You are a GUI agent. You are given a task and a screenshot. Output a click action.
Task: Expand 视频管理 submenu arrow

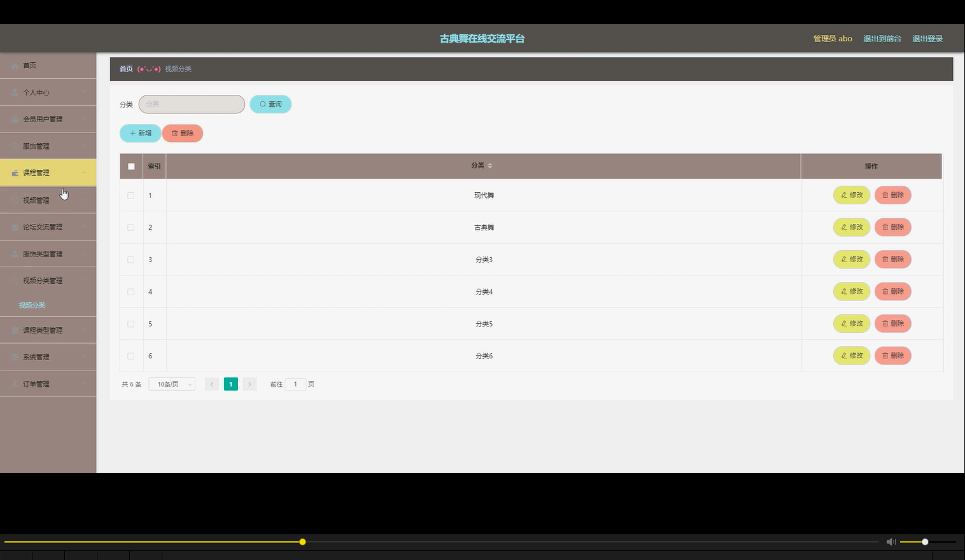[x=84, y=200]
